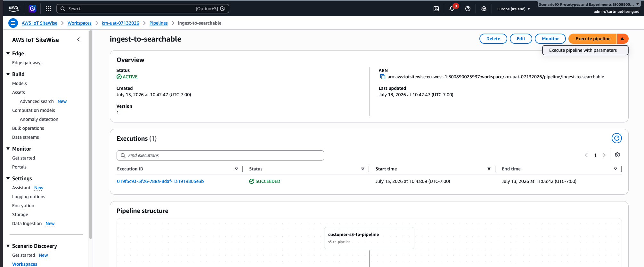This screenshot has height=267, width=644.
Task: Go to km-uat-07132026 breadcrumb
Action: point(120,23)
